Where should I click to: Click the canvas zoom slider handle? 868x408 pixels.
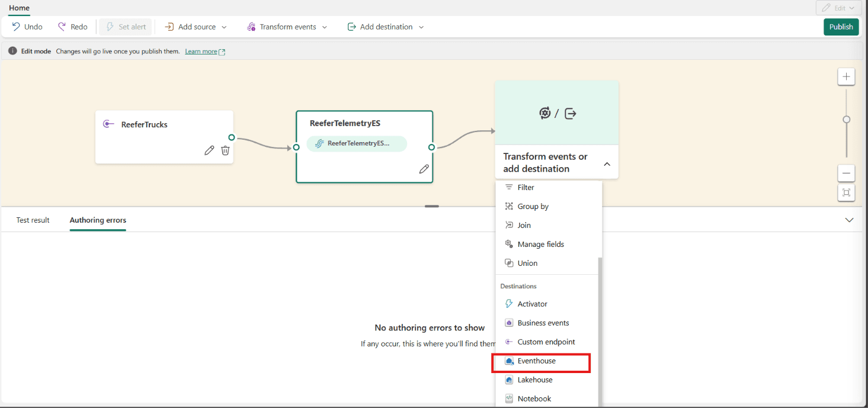coord(846,119)
